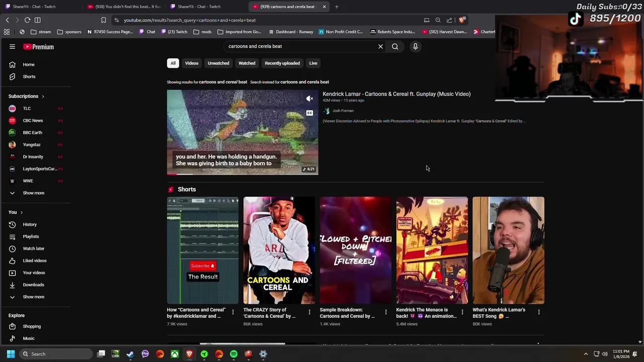Open the 'mods' bookmarks folder
This screenshot has height=362, width=644.
[202, 32]
